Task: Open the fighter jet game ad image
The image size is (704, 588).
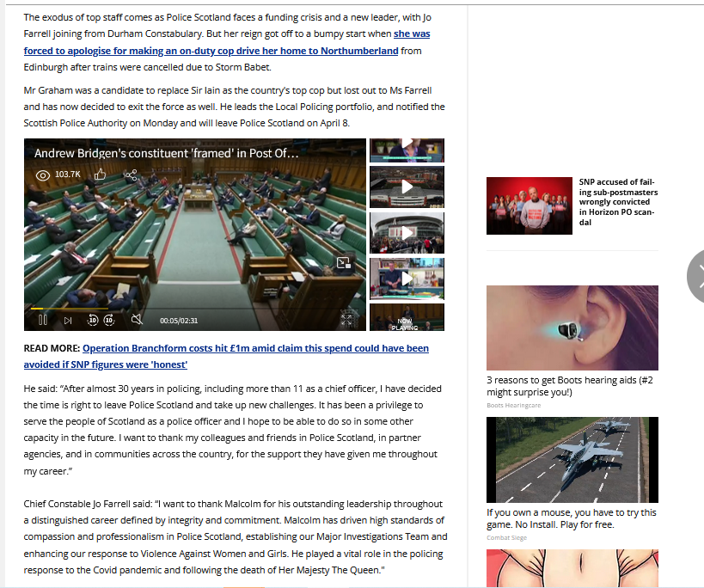Action: pos(572,460)
